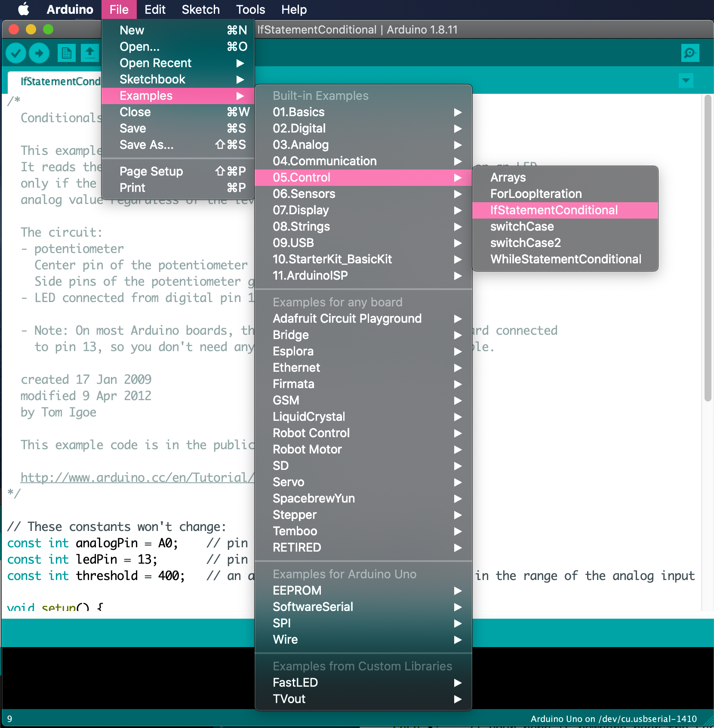
Task: Choose New from the File menu
Action: click(178, 30)
